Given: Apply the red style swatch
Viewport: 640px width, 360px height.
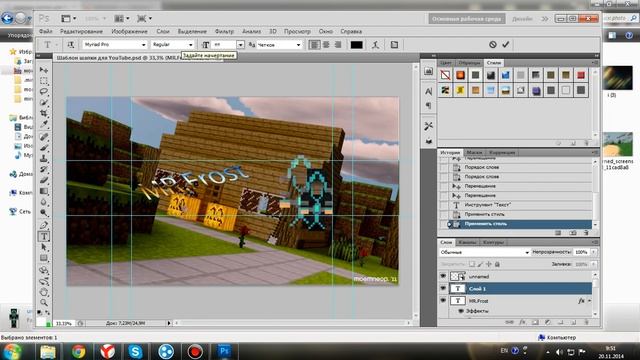Looking at the screenshot, I should point(581,75).
